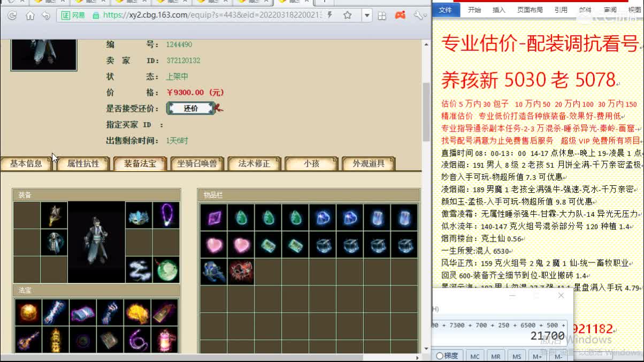This screenshot has height=362, width=644.
Task: Open 审阅 ribbon tab in Word
Action: pyautogui.click(x=610, y=10)
